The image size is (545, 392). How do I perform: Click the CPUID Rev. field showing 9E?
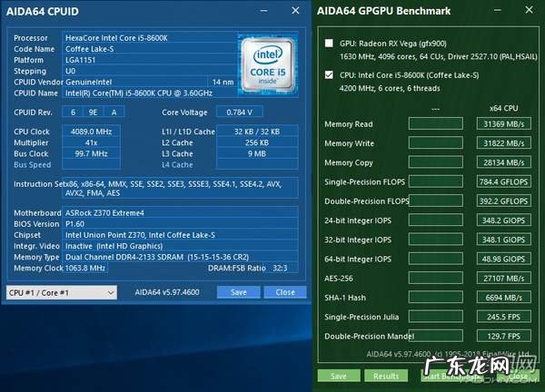click(x=93, y=113)
